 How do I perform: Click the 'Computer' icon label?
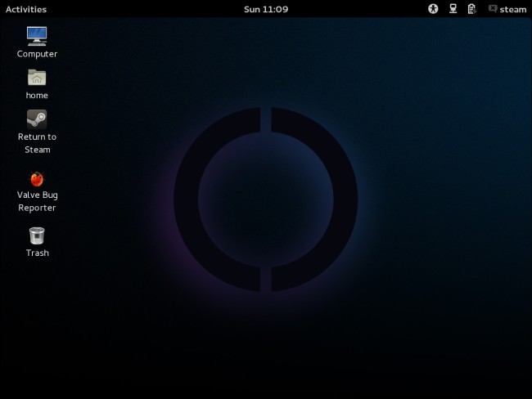(37, 54)
